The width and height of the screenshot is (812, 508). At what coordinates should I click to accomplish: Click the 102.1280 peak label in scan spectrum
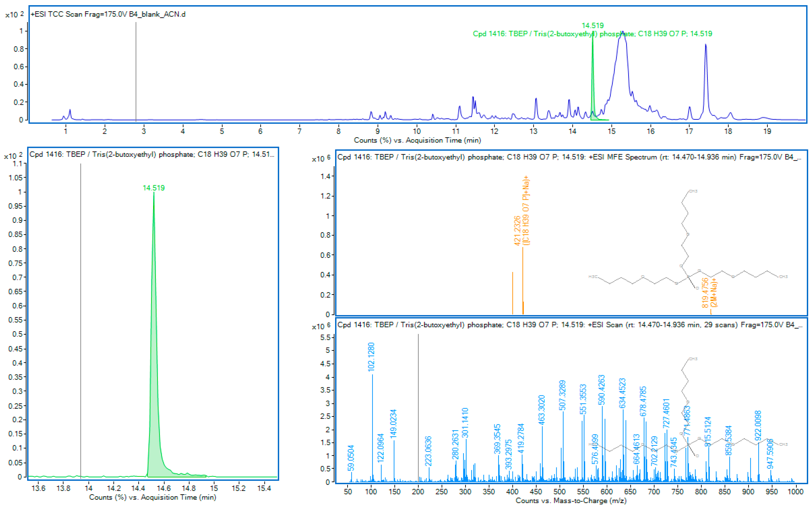[371, 357]
